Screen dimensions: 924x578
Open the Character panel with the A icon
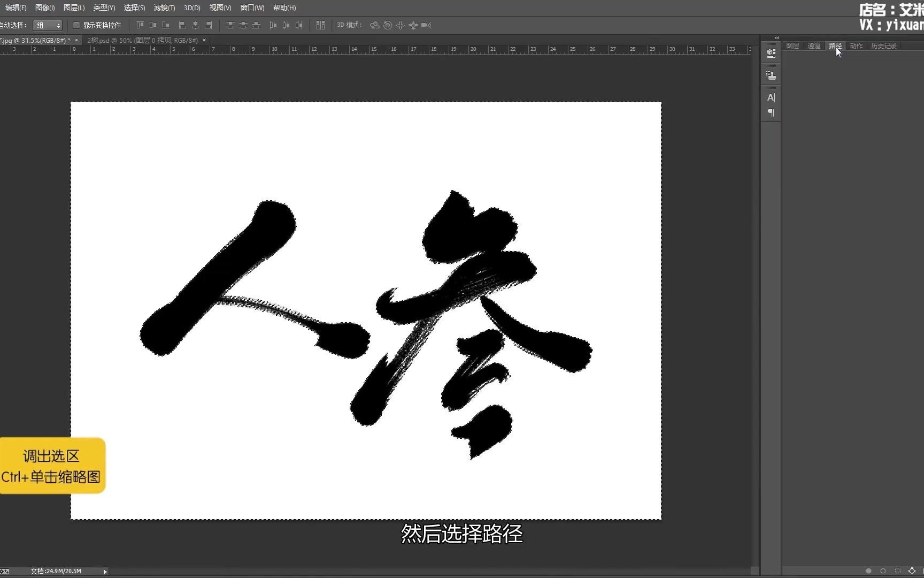click(x=771, y=98)
